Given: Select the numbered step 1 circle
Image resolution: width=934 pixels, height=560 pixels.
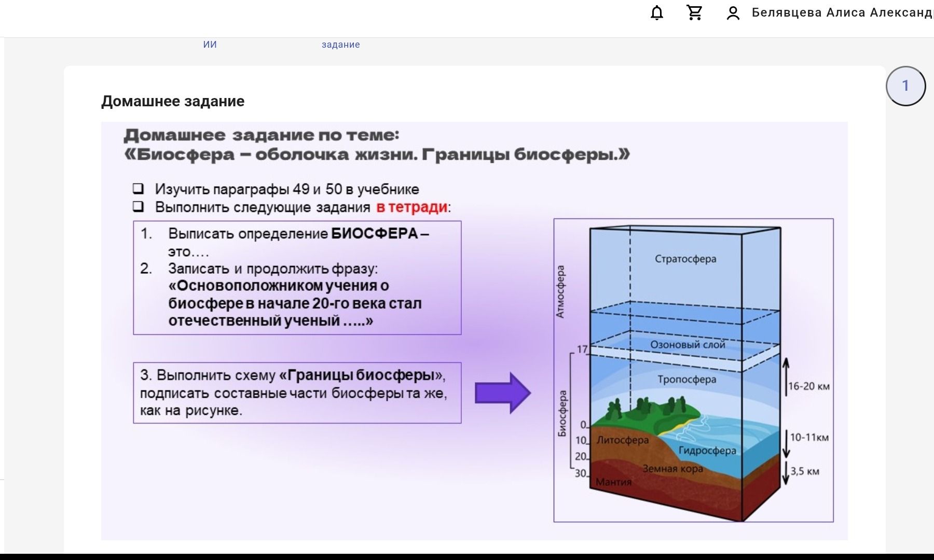Looking at the screenshot, I should [x=905, y=86].
